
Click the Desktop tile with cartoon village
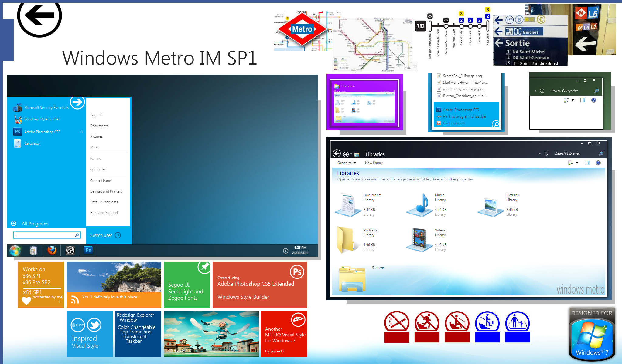point(211,334)
